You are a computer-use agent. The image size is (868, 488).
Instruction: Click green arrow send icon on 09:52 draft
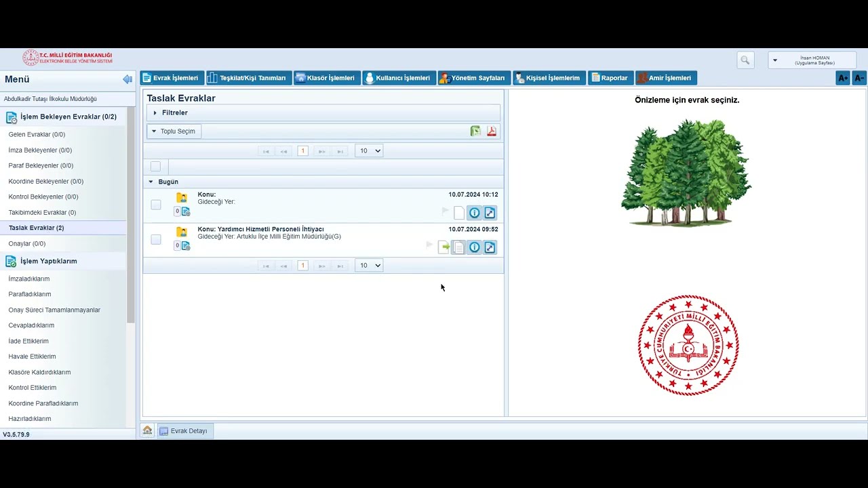click(444, 247)
